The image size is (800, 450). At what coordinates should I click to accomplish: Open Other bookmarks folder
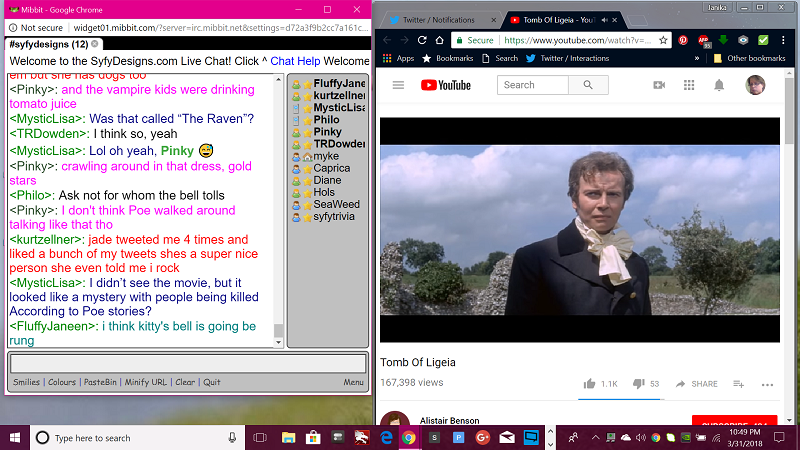pos(749,58)
